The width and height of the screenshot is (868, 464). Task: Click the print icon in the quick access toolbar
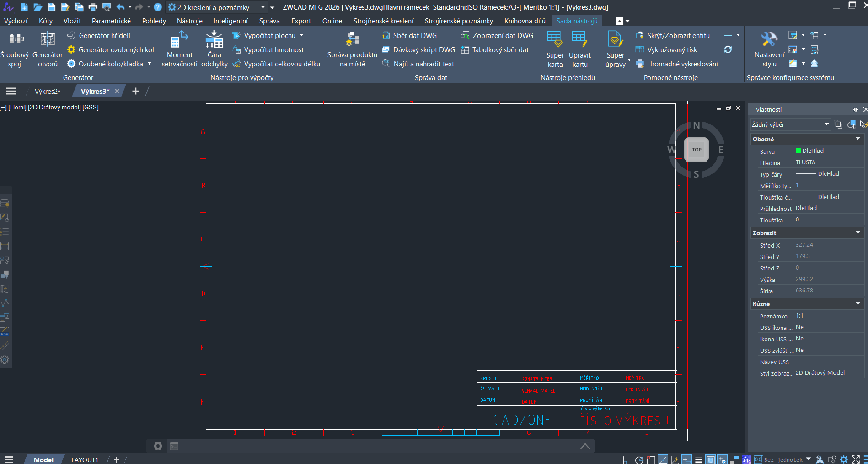(93, 7)
